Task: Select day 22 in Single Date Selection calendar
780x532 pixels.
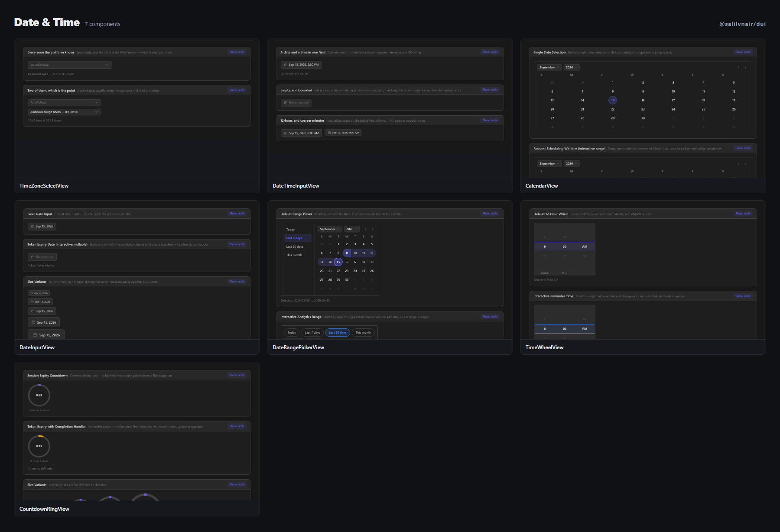Action: click(613, 110)
